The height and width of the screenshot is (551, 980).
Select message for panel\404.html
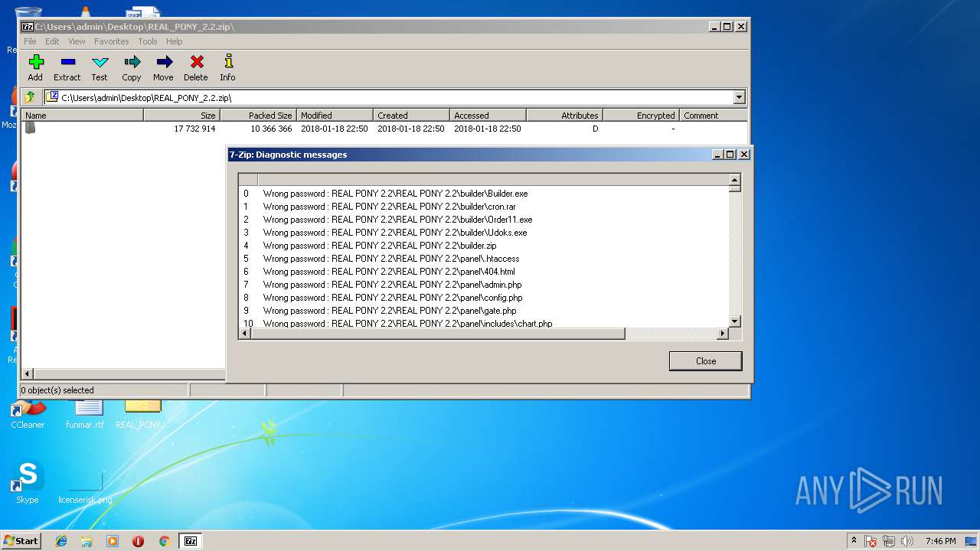484,272
